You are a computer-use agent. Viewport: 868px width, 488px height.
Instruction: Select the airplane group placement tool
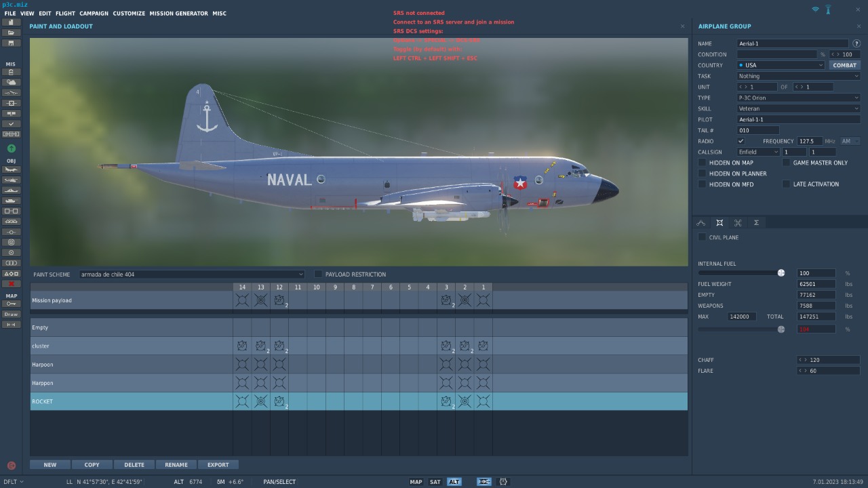pos(11,170)
